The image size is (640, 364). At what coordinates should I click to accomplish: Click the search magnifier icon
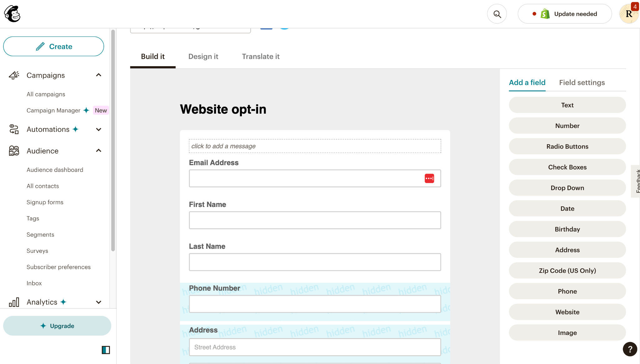[x=497, y=14]
